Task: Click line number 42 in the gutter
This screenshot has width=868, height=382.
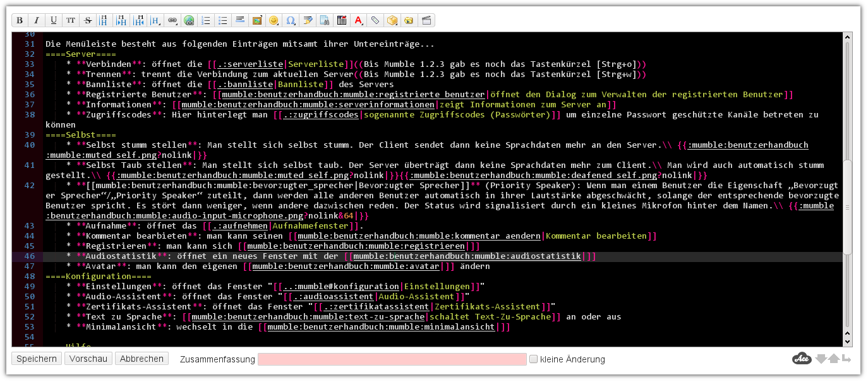Action: [30, 186]
